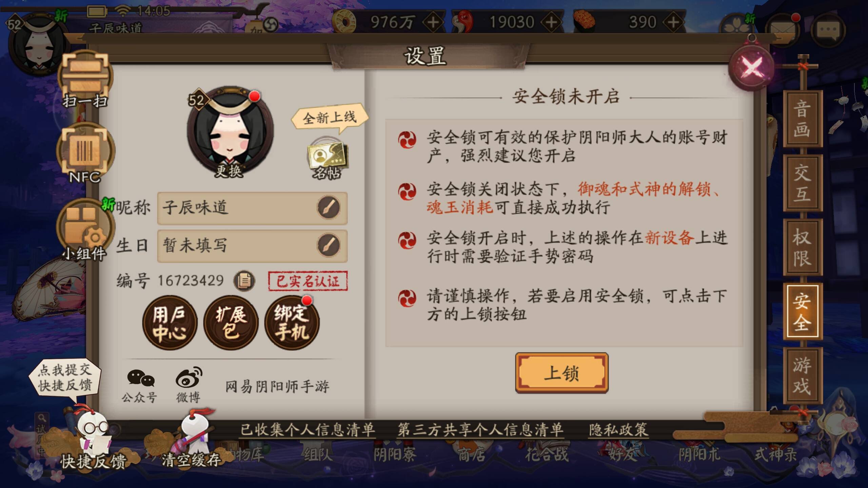The image size is (868, 488).
Task: Open the WeChat 公众号 icon
Action: (x=140, y=385)
